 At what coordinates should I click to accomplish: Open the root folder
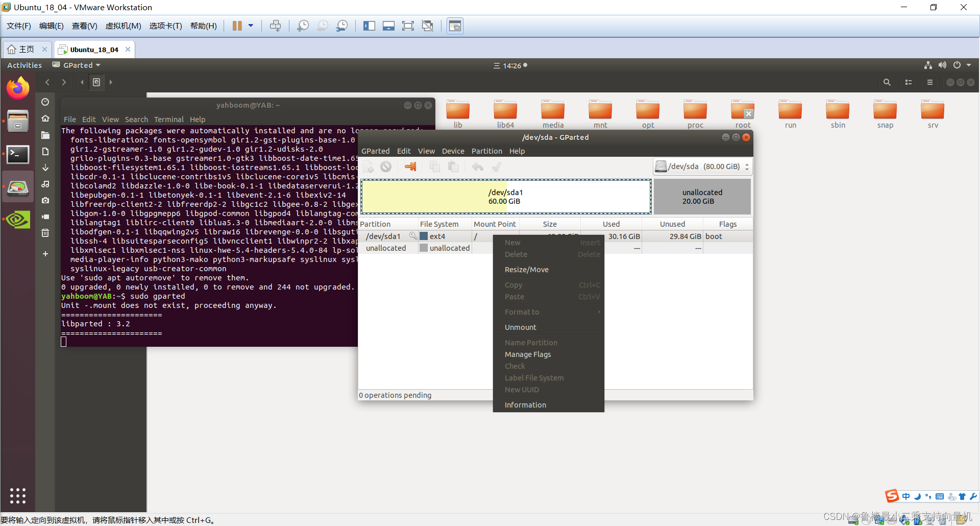pyautogui.click(x=743, y=114)
